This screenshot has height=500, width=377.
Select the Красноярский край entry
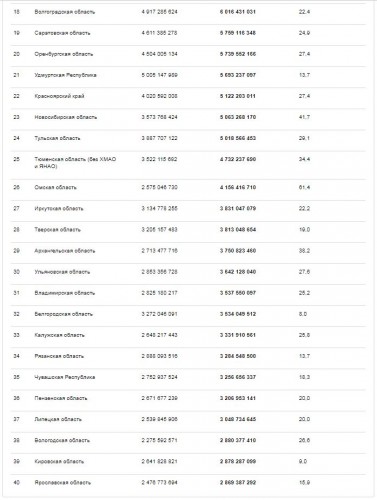click(x=59, y=96)
